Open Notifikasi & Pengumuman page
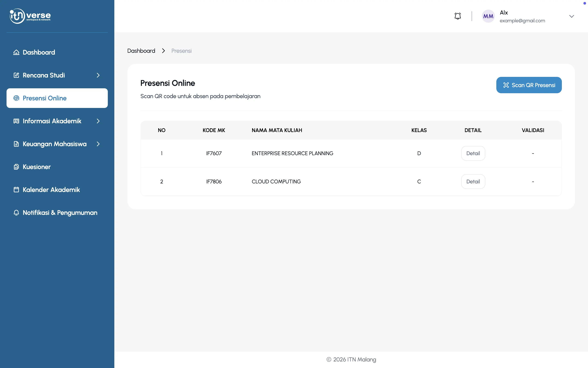This screenshot has width=588, height=368. click(57, 212)
